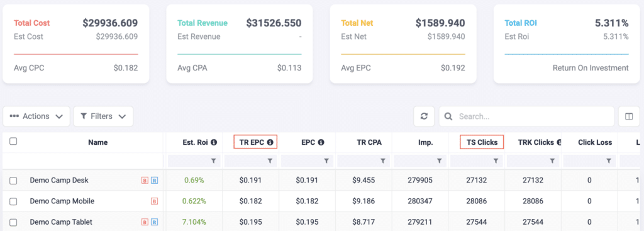Click the info icon next to Est. Roi
Image resolution: width=644 pixels, height=231 pixels.
(x=214, y=142)
